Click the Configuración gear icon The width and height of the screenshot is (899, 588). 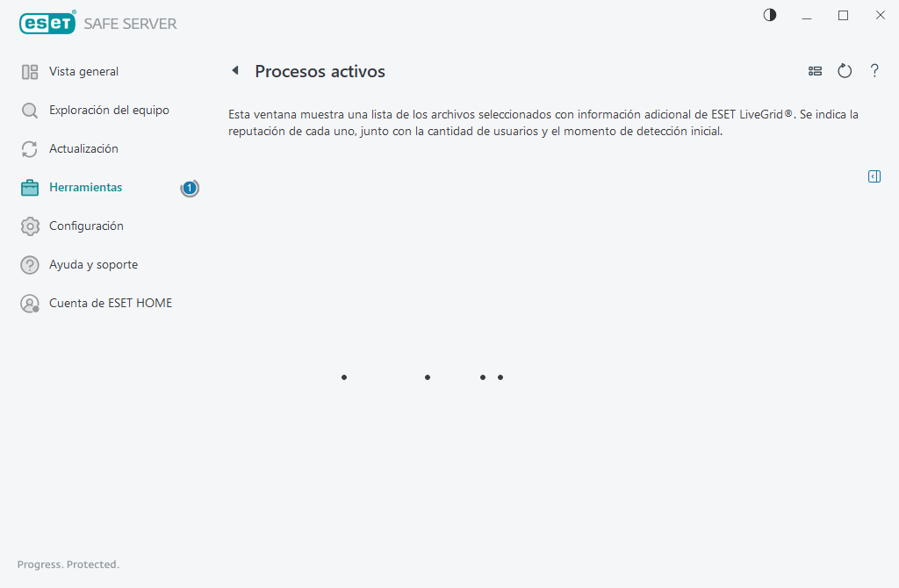coord(30,226)
